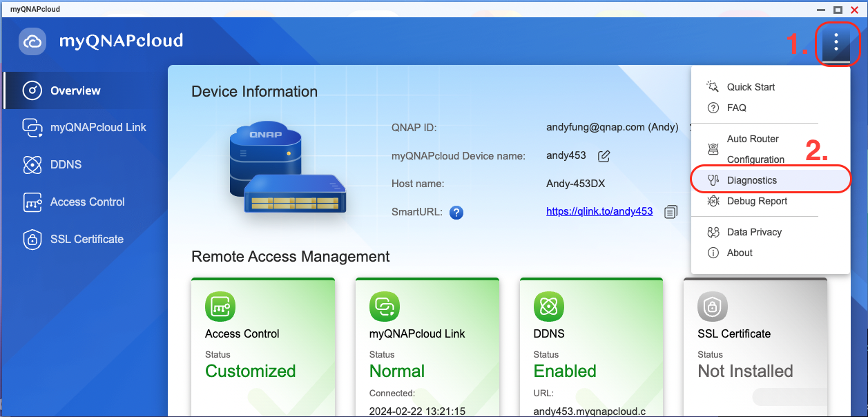The height and width of the screenshot is (417, 868).
Task: Choose Quick Start in the menu
Action: tap(750, 87)
